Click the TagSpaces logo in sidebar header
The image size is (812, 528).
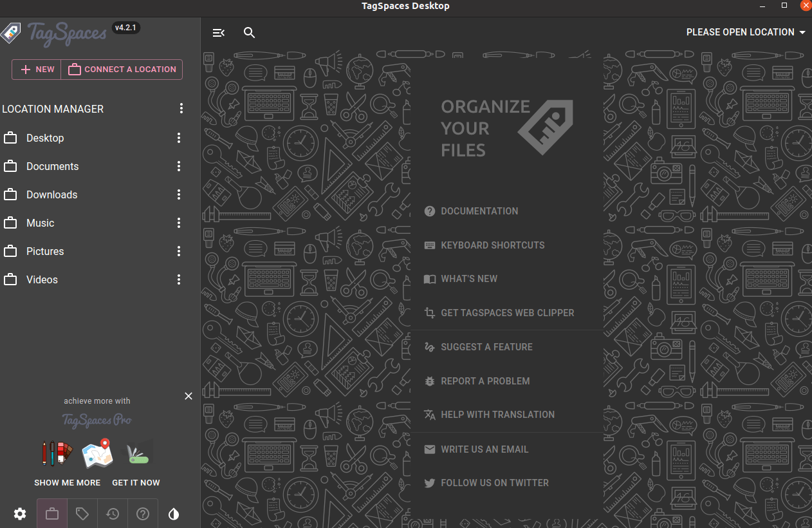(54, 33)
